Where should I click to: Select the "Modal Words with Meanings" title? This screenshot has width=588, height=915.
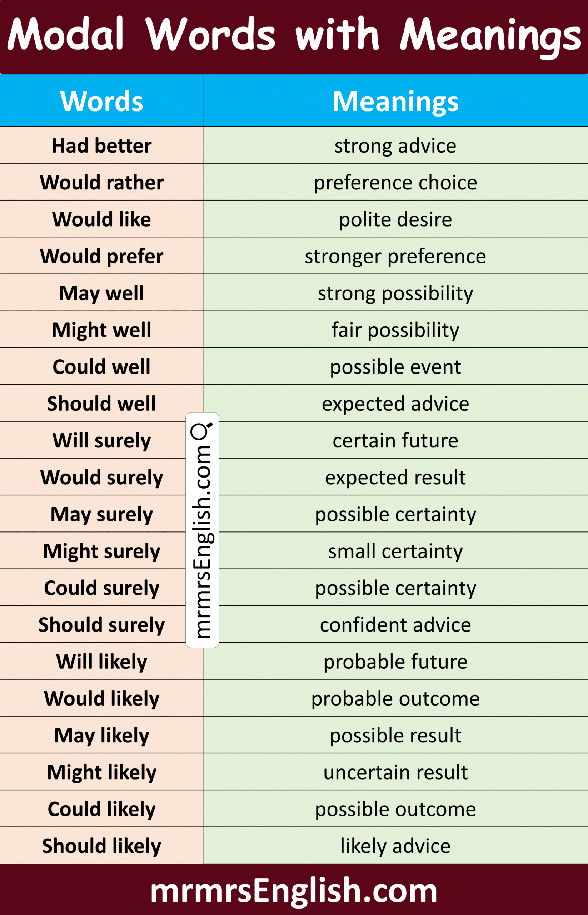click(294, 35)
